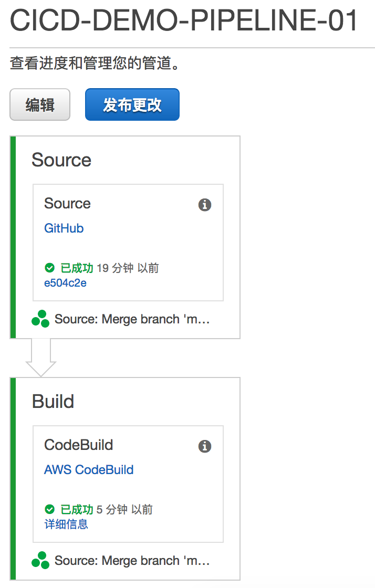The width and height of the screenshot is (375, 588).
Task: Open the GitHub provider link
Action: (x=64, y=228)
